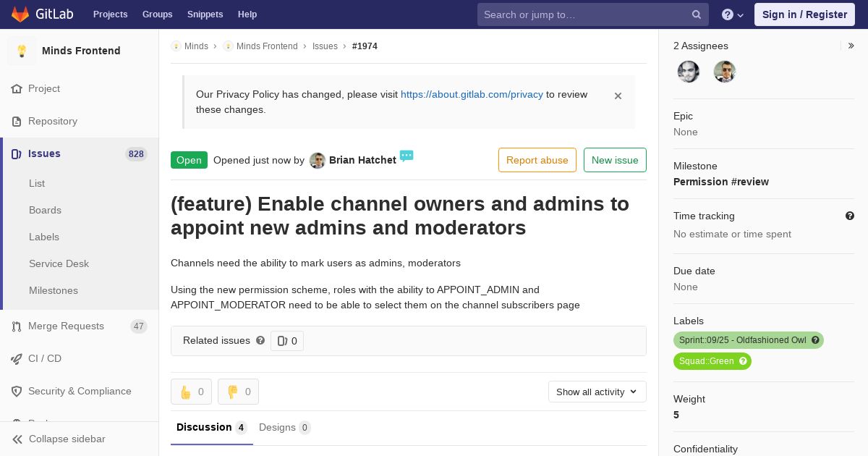868x456 pixels.
Task: Open Security & Compliance in the sidebar
Action: point(80,391)
